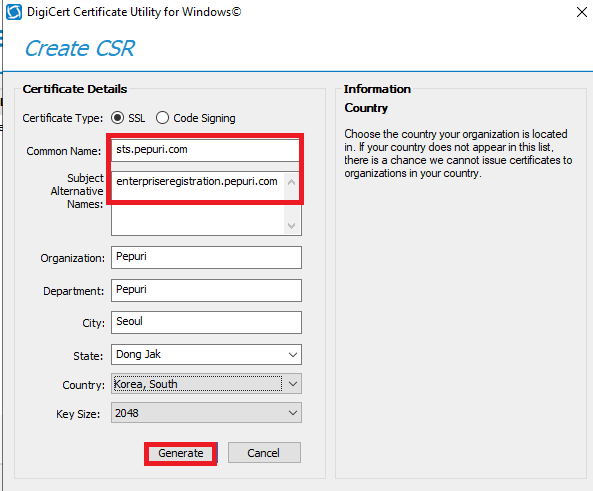Viewport: 593px width, 491px height.
Task: Select the SSL certificate type radio button
Action: click(118, 118)
